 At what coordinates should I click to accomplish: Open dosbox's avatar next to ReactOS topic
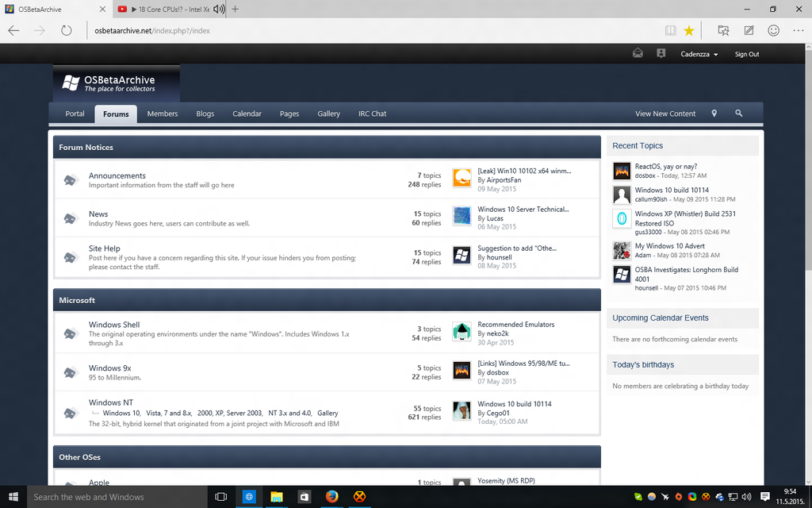coord(622,171)
